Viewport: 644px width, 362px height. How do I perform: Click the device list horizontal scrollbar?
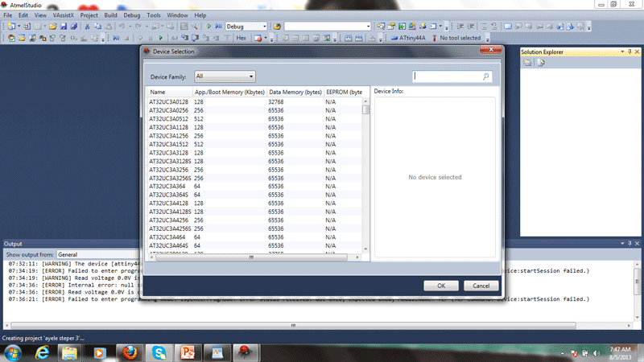(x=251, y=257)
